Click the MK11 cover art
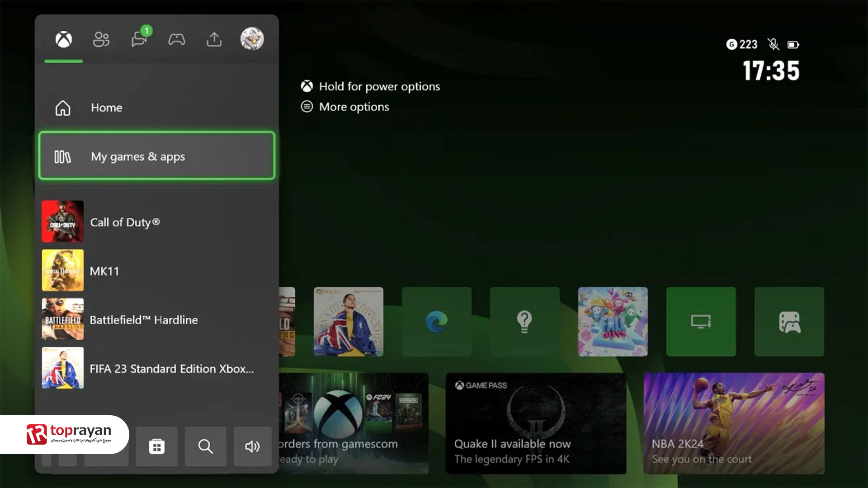This screenshot has height=488, width=868. tap(63, 270)
